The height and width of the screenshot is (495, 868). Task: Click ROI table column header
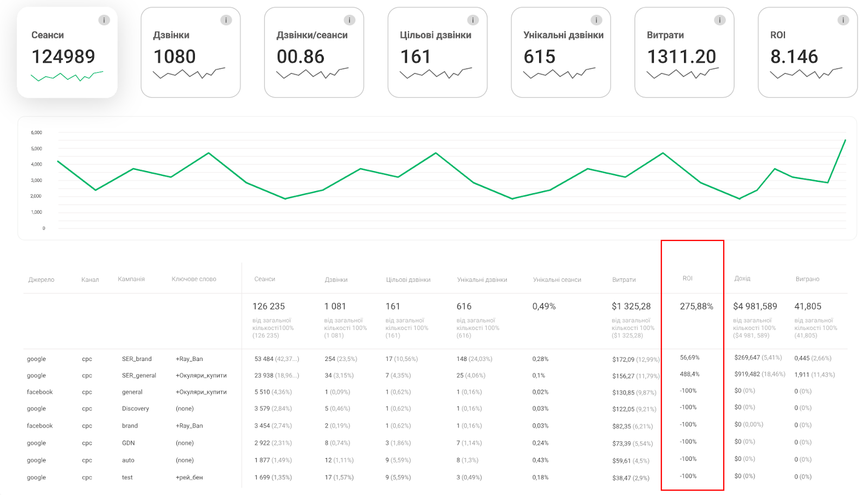687,278
